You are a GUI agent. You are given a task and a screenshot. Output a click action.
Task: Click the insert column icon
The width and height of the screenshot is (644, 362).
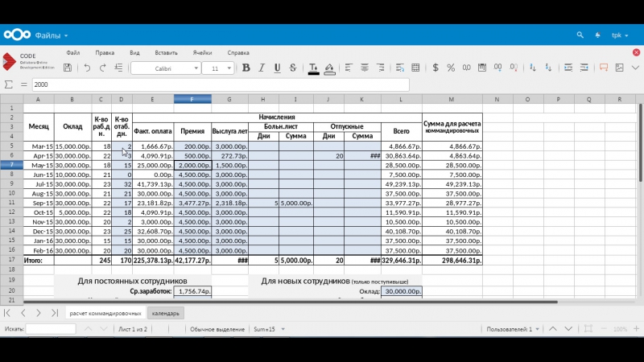[x=584, y=68]
